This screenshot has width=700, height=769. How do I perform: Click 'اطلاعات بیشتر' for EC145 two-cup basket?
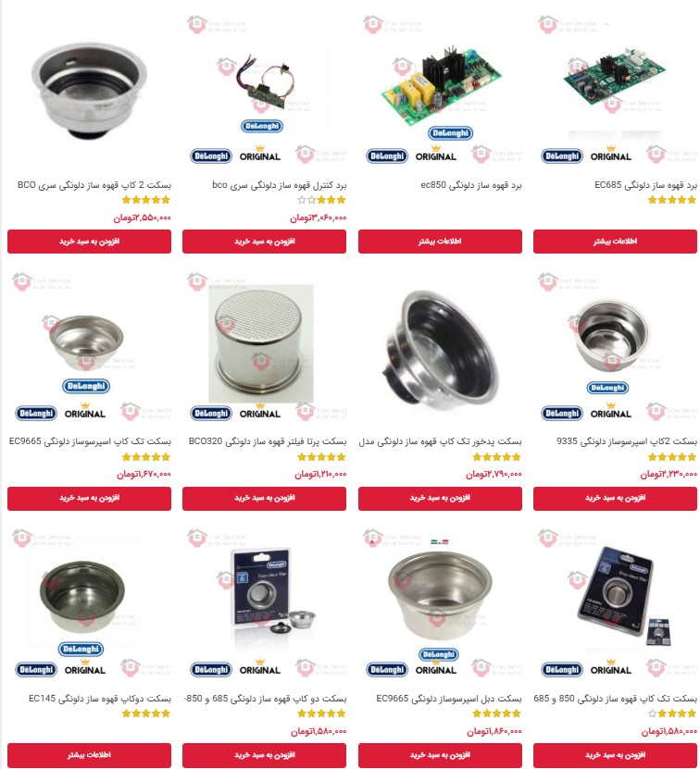tap(89, 755)
